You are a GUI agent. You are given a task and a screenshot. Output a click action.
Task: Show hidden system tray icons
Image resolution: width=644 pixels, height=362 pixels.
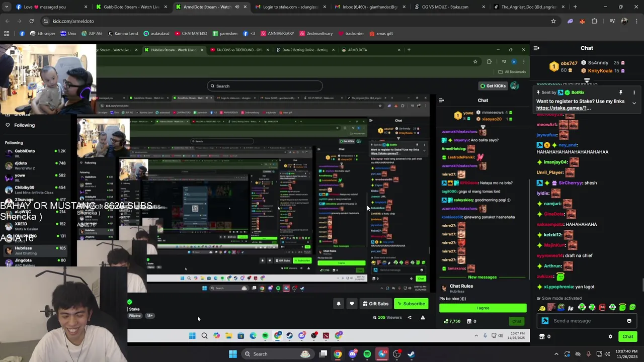[556, 354]
